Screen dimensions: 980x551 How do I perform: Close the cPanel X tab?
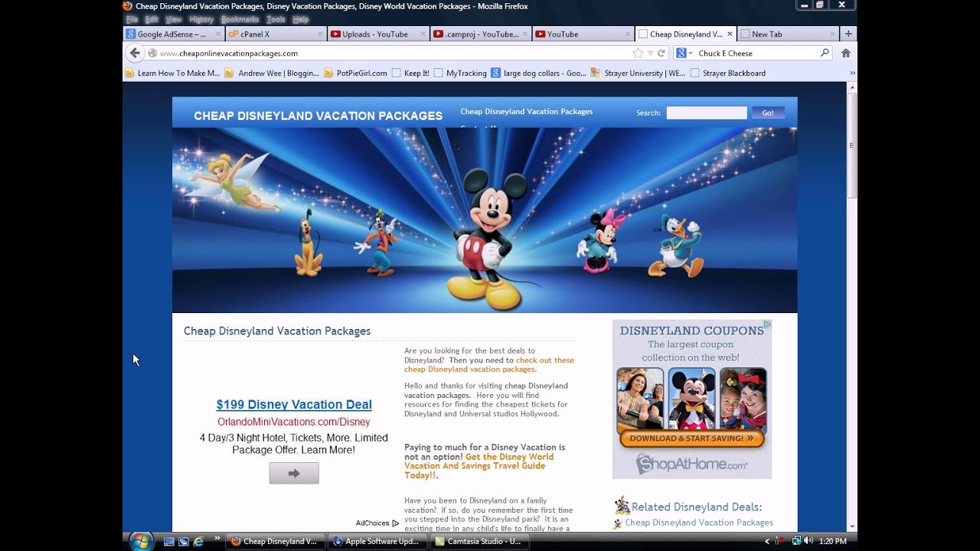tap(320, 34)
